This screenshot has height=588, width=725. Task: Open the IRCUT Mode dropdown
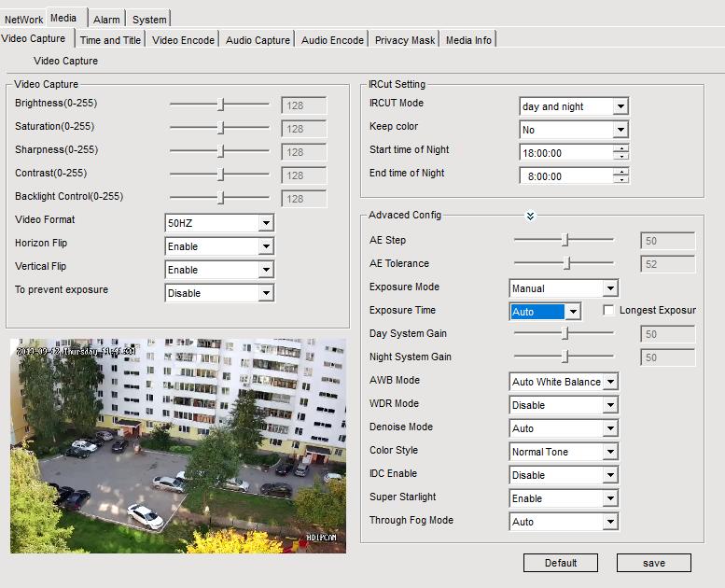point(620,106)
